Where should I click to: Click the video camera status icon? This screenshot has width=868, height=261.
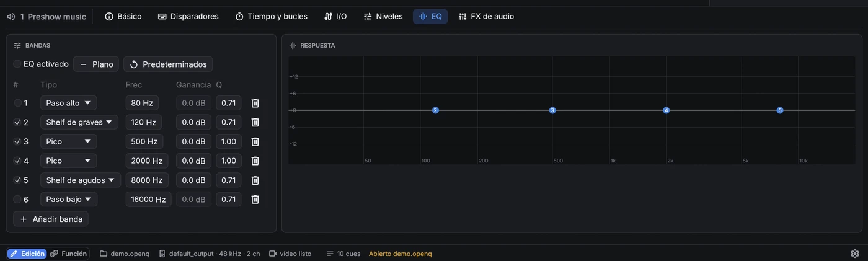click(272, 254)
